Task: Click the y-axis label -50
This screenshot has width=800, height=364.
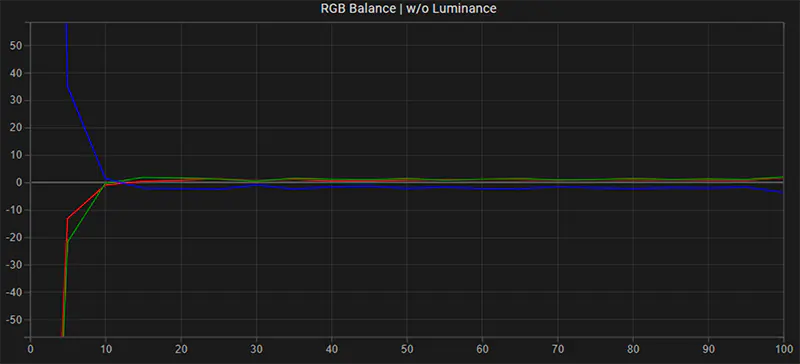Action: point(13,320)
